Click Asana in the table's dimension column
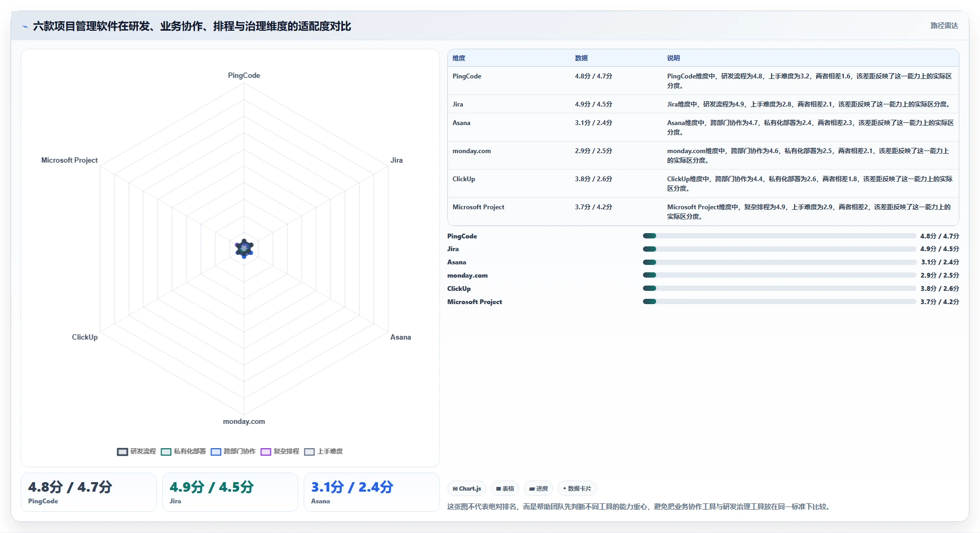Screen dimensions: 980x533 pyautogui.click(x=461, y=123)
